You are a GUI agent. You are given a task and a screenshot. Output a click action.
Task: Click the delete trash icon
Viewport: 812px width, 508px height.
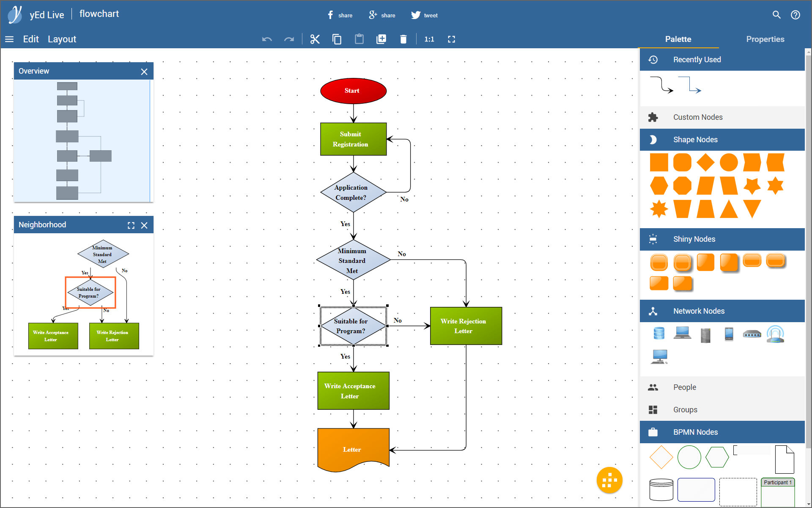click(x=403, y=39)
